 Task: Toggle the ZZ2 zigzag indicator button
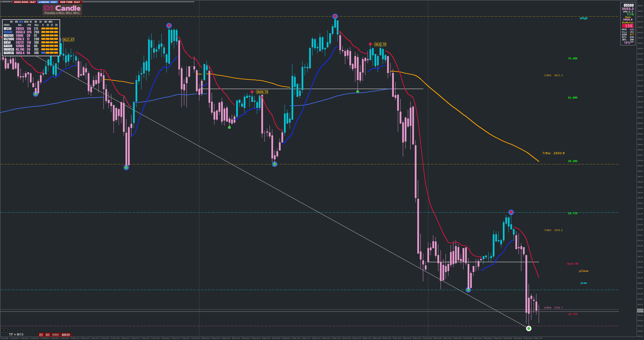coord(47,335)
